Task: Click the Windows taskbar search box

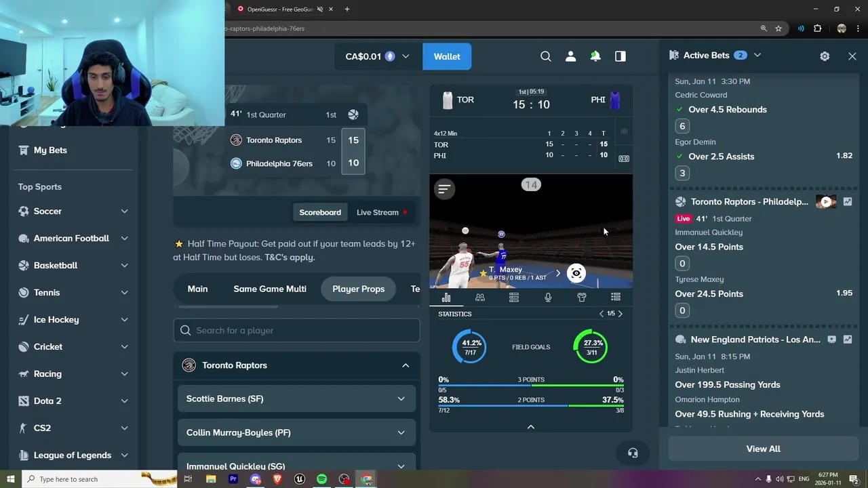Action: 98,479
